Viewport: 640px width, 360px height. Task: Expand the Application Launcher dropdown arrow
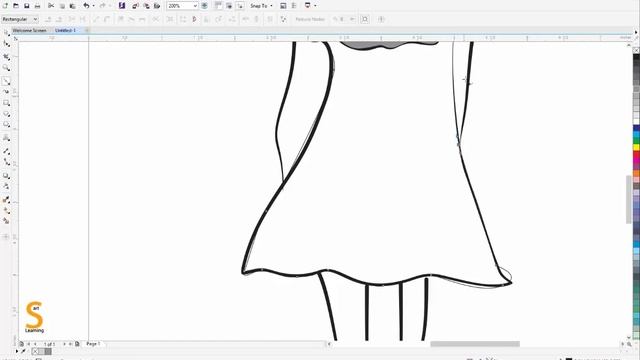pos(315,6)
